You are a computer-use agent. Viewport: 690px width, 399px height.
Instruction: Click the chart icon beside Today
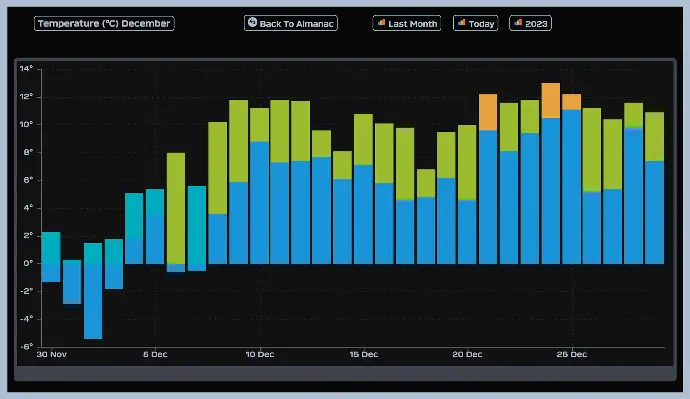click(x=461, y=22)
